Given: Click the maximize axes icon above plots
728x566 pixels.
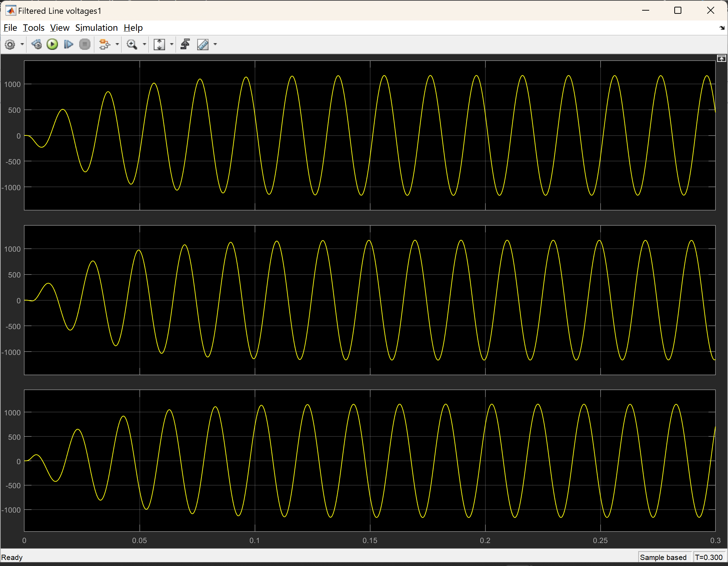Looking at the screenshot, I should (721, 58).
